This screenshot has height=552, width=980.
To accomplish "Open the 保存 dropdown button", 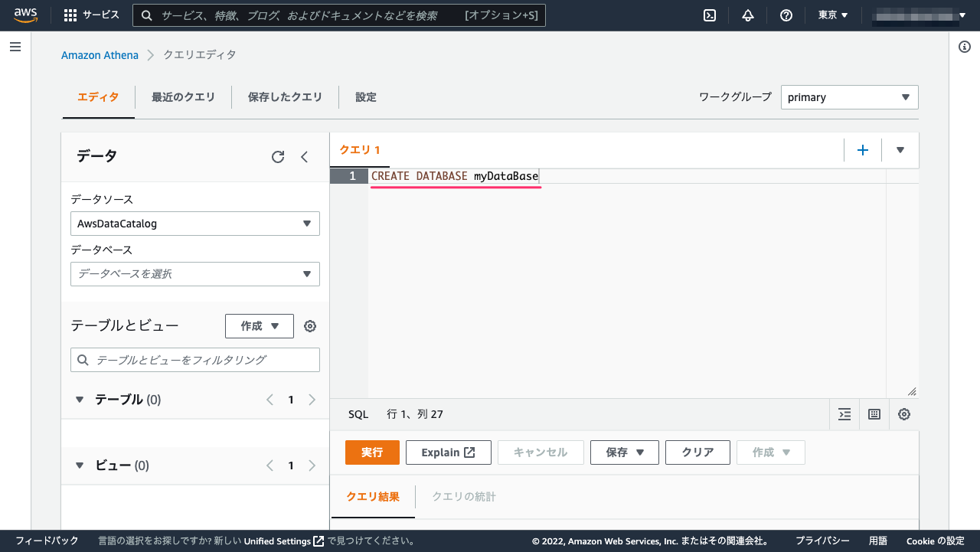I will click(625, 452).
